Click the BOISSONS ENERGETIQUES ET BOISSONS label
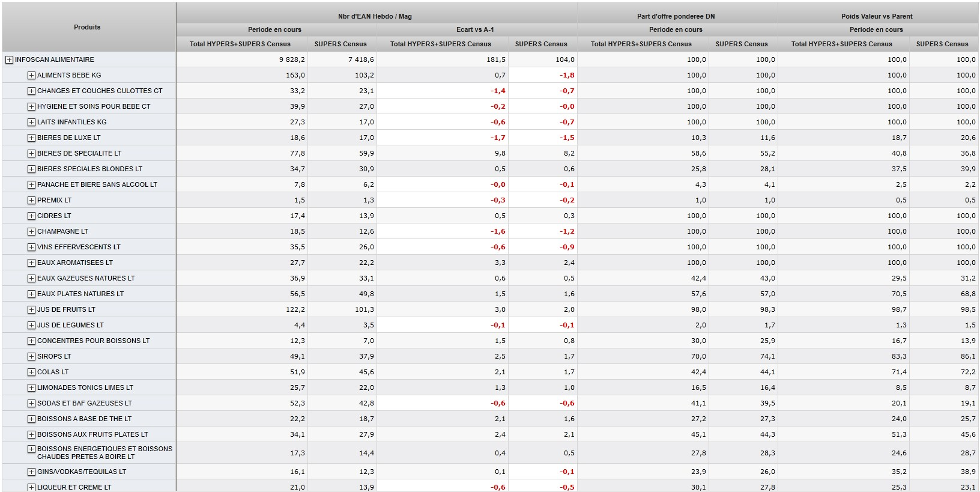 click(x=104, y=449)
